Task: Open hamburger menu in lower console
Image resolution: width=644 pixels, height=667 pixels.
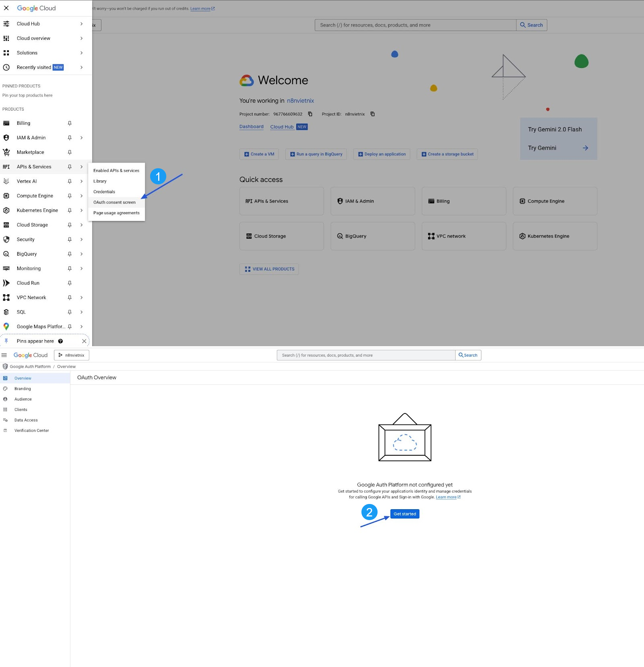Action: pos(4,355)
